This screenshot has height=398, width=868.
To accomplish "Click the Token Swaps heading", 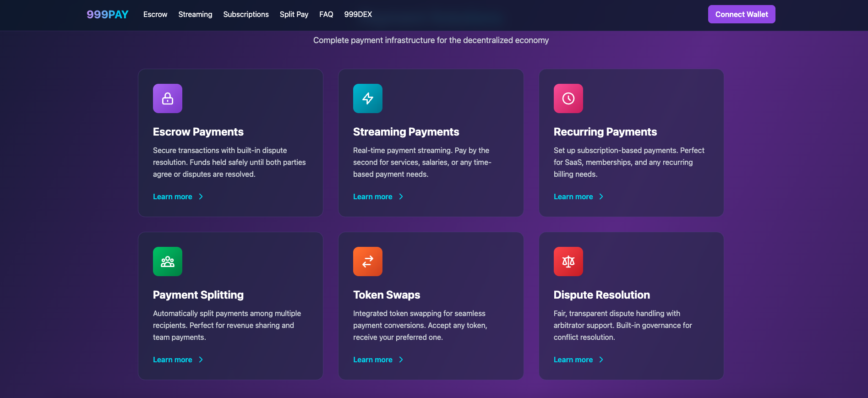I will [387, 295].
